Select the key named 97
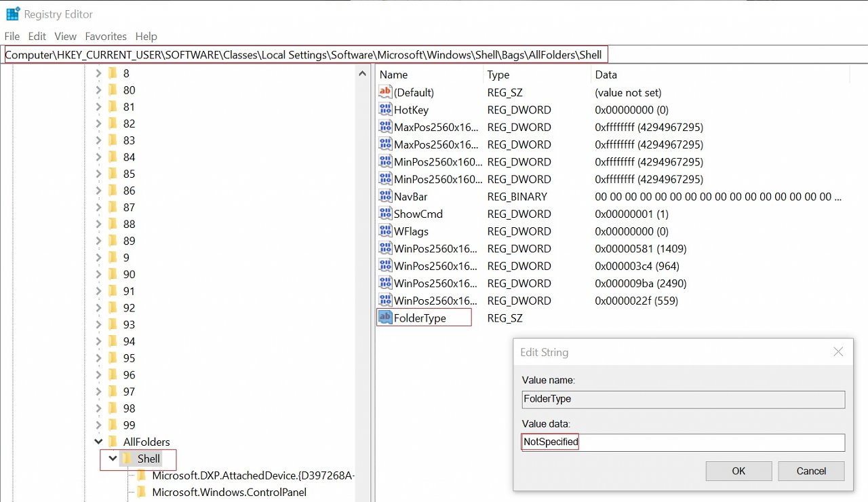 [129, 391]
